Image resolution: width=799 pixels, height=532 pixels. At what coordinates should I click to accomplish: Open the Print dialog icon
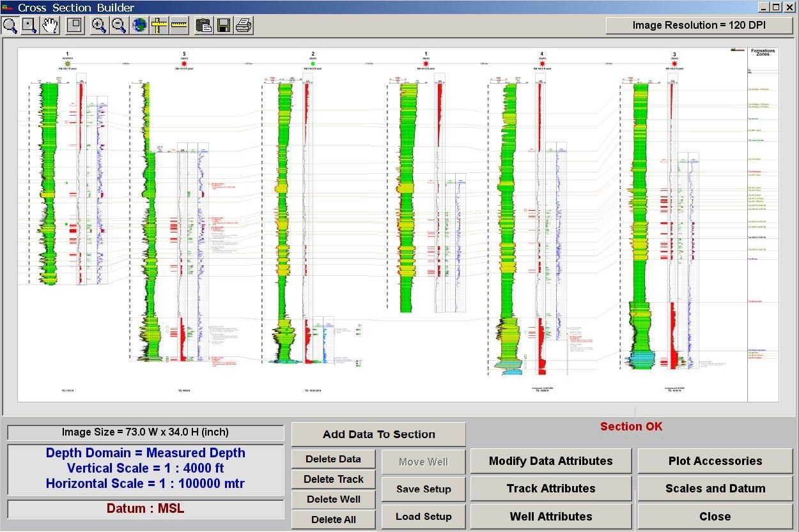[244, 26]
